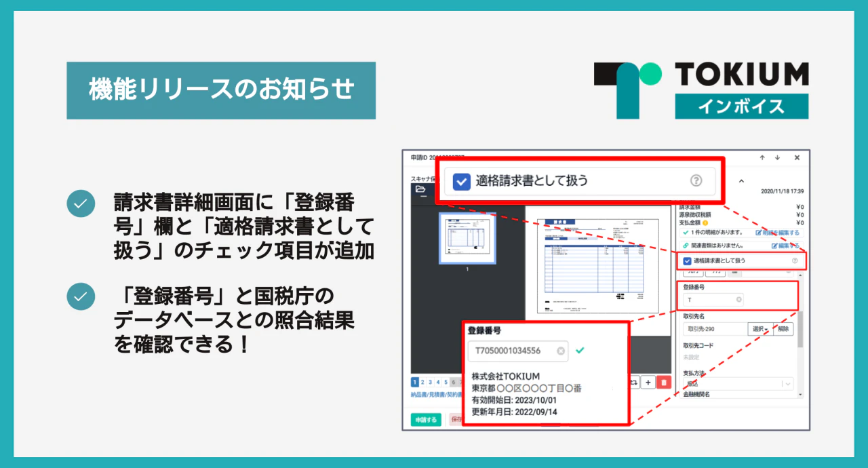
Task: Open the 納品書/見積書/契約書 link
Action: (x=436, y=395)
